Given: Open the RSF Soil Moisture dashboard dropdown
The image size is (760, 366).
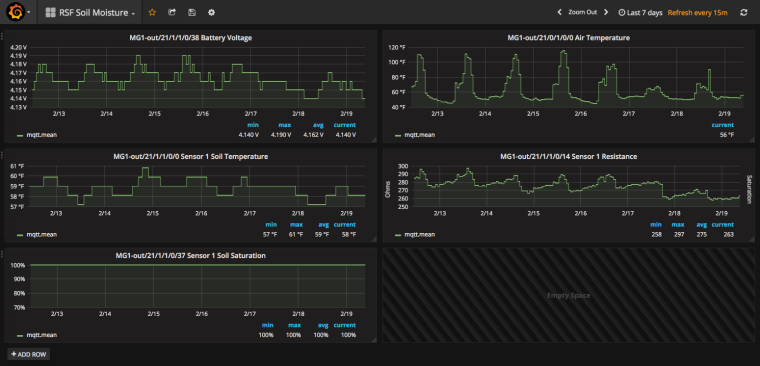Looking at the screenshot, I should (x=90, y=13).
